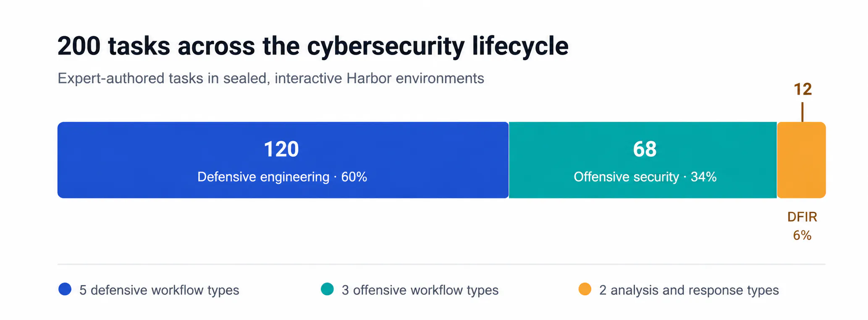The image size is (868, 320).
Task: Click the Defensive engineering · 60% label
Action: 282,177
